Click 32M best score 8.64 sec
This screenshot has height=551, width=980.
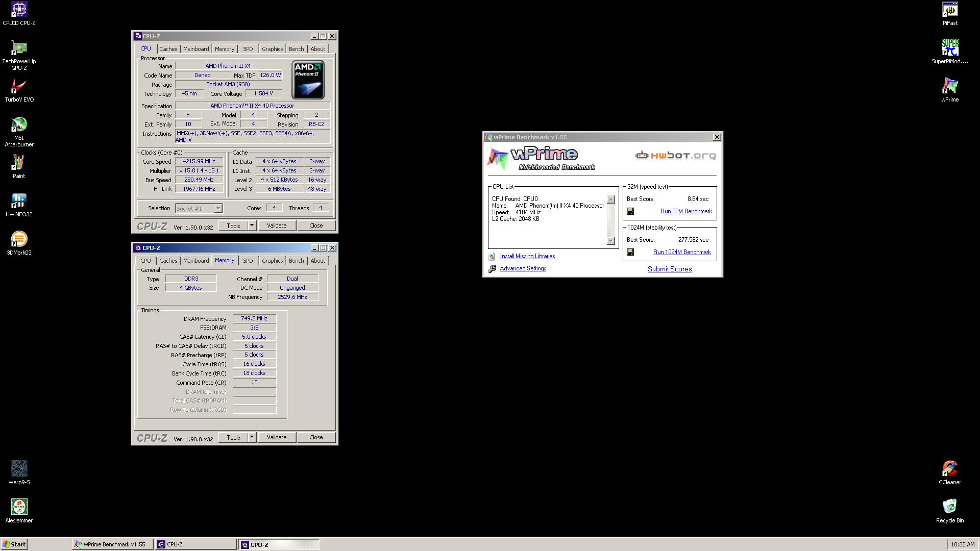click(698, 199)
